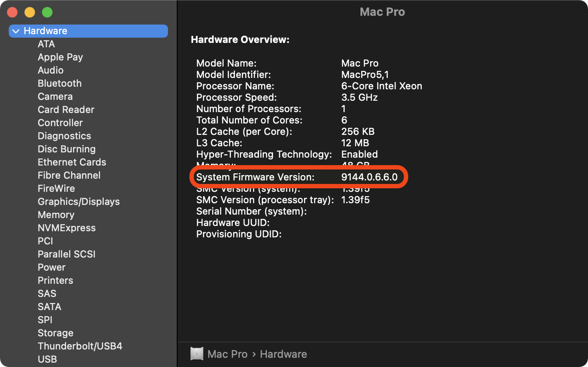Select ATA in the sidebar

pyautogui.click(x=46, y=44)
